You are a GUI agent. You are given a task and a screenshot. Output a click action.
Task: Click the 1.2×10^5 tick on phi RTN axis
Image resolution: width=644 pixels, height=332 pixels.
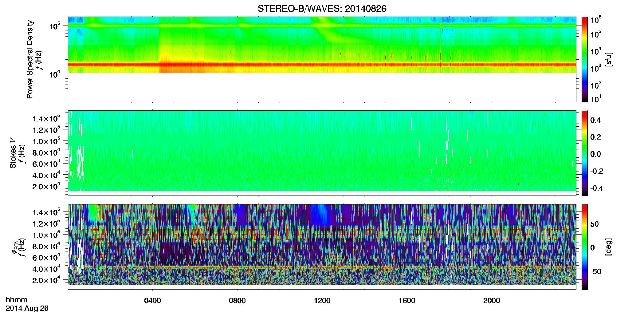pyautogui.click(x=47, y=223)
